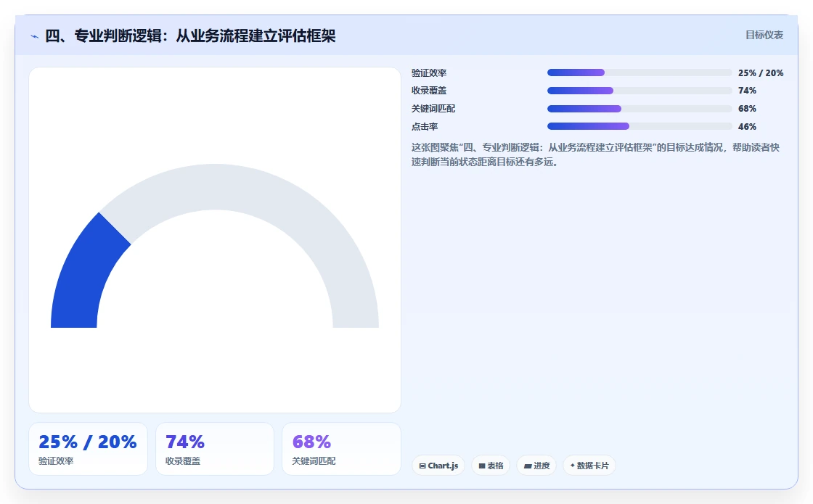Click the 关键词匹配 progress bar
The height and width of the screenshot is (504, 813).
click(x=640, y=109)
